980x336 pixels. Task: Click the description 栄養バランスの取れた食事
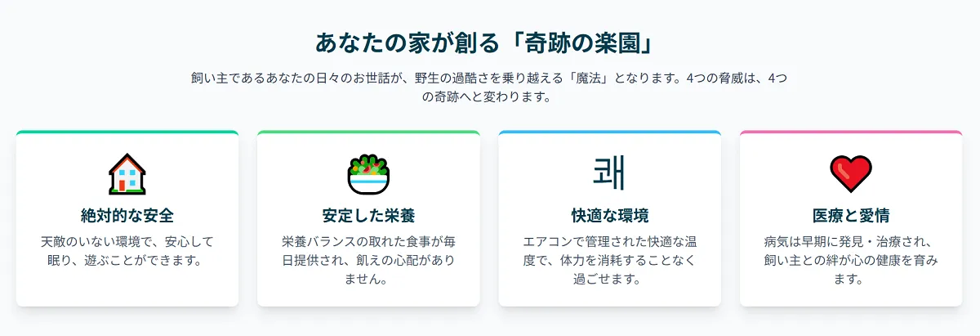pyautogui.click(x=368, y=261)
